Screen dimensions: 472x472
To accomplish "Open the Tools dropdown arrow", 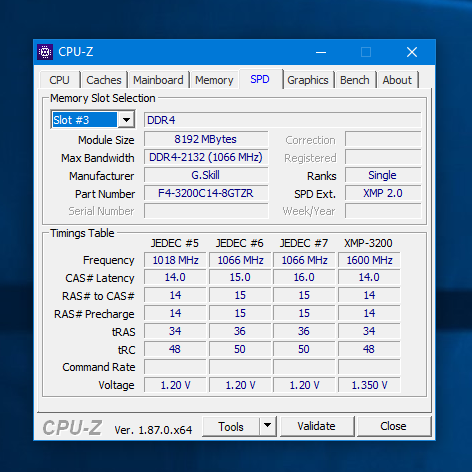I will coord(267,426).
